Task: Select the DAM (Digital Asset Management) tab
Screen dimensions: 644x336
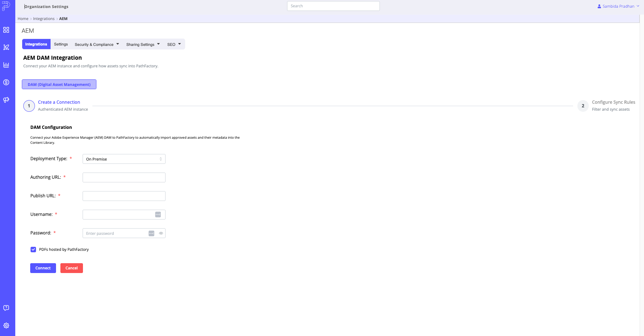Action: click(x=59, y=84)
